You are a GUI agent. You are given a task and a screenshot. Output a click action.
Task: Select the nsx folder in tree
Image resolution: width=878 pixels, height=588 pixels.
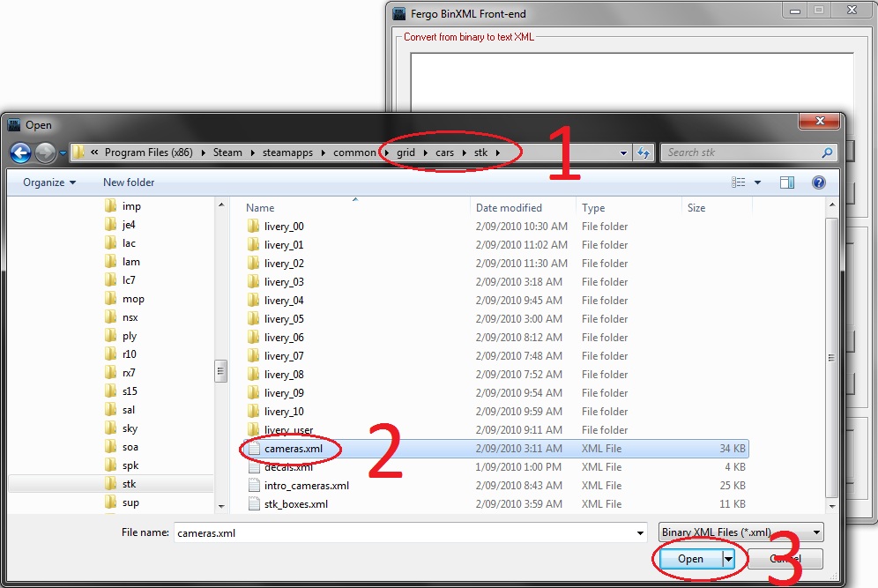pyautogui.click(x=130, y=317)
